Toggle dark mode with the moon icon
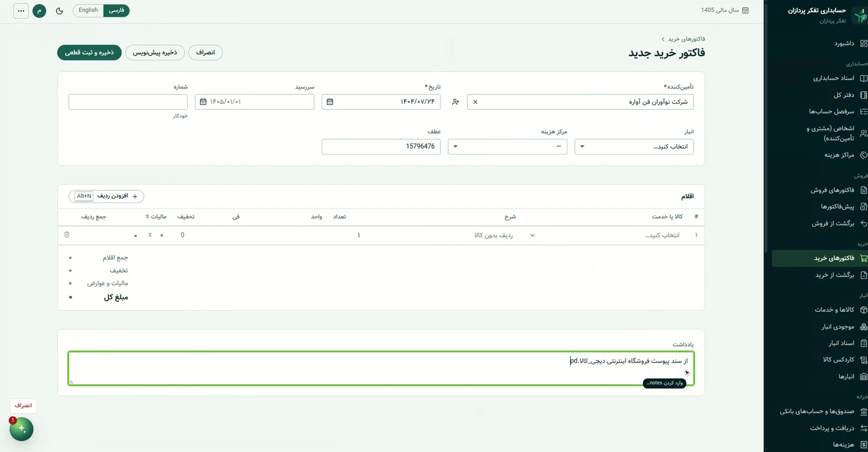This screenshot has height=452, width=868. [60, 11]
